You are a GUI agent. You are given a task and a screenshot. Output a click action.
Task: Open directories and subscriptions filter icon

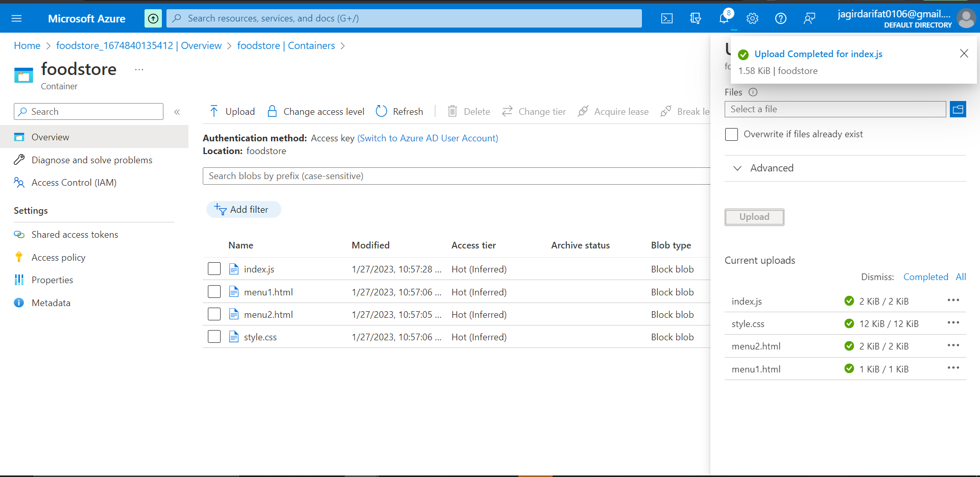click(696, 18)
